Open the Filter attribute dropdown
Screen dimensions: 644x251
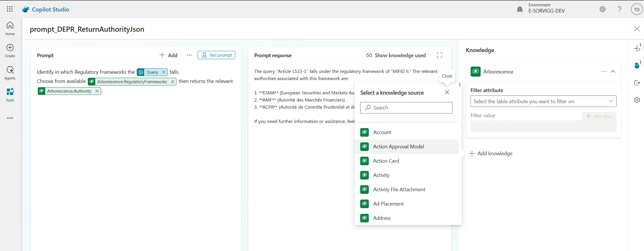click(x=543, y=101)
